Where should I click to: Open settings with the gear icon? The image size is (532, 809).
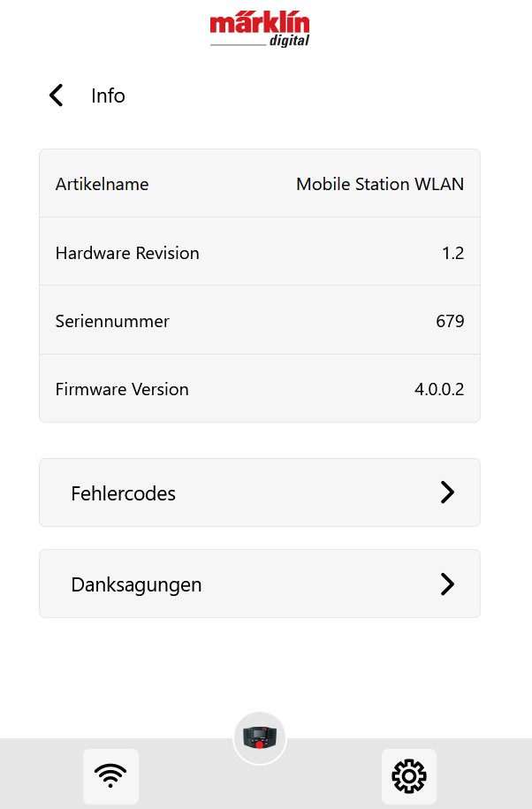(x=409, y=776)
